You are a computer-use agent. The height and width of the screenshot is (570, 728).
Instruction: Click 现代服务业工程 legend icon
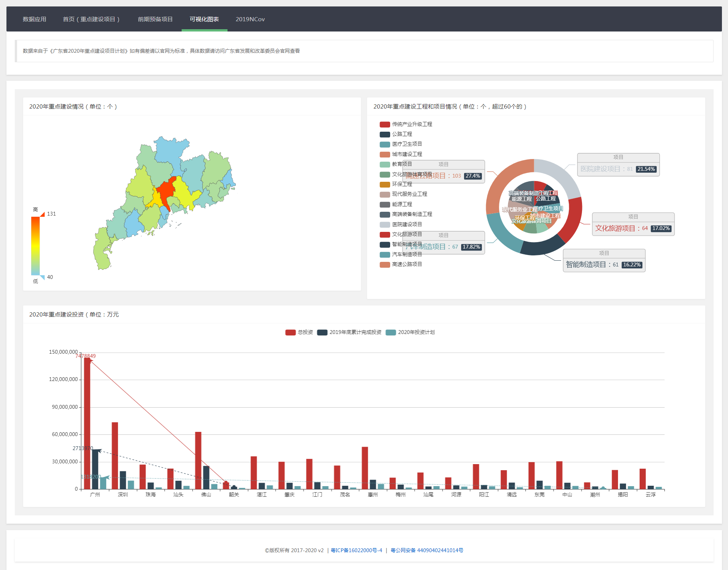(x=384, y=194)
